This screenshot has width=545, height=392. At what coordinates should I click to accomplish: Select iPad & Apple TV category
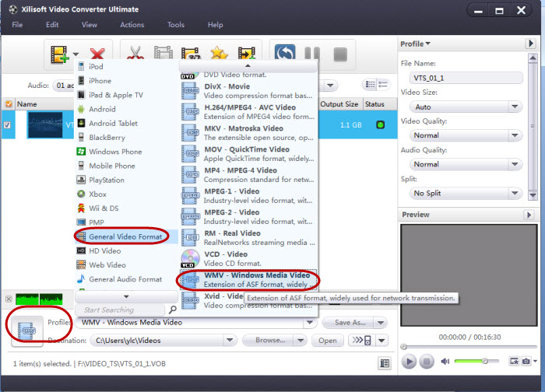click(126, 95)
